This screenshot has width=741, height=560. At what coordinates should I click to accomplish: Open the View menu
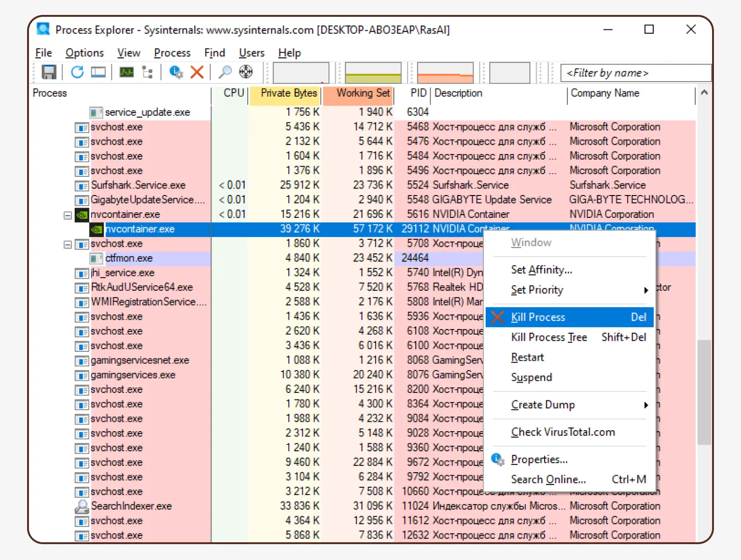click(x=129, y=53)
